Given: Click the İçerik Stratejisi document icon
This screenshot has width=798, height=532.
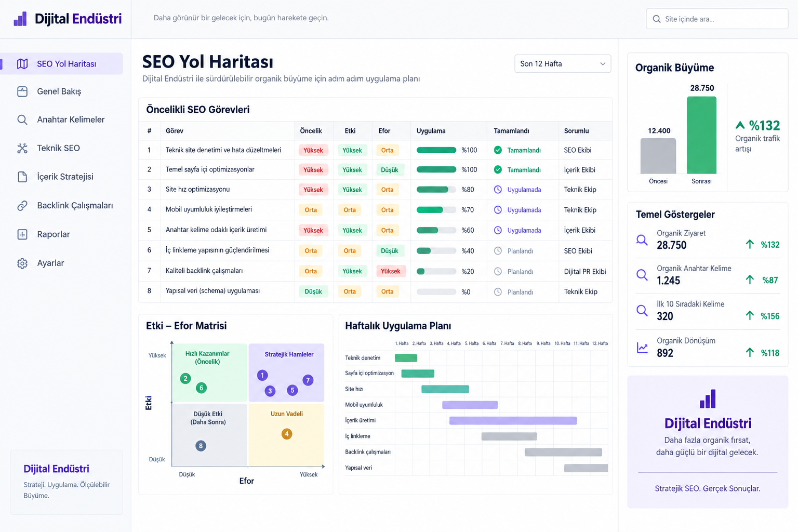Looking at the screenshot, I should click(x=22, y=177).
